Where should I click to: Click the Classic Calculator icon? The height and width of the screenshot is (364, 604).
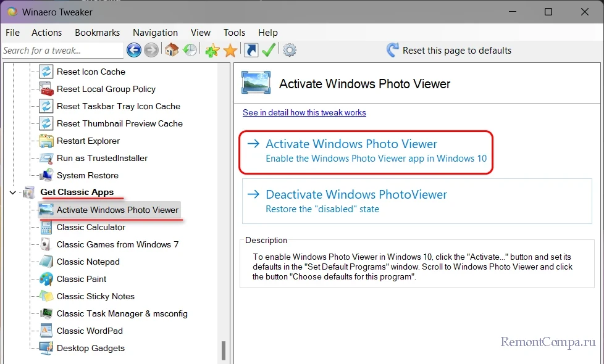pyautogui.click(x=46, y=227)
